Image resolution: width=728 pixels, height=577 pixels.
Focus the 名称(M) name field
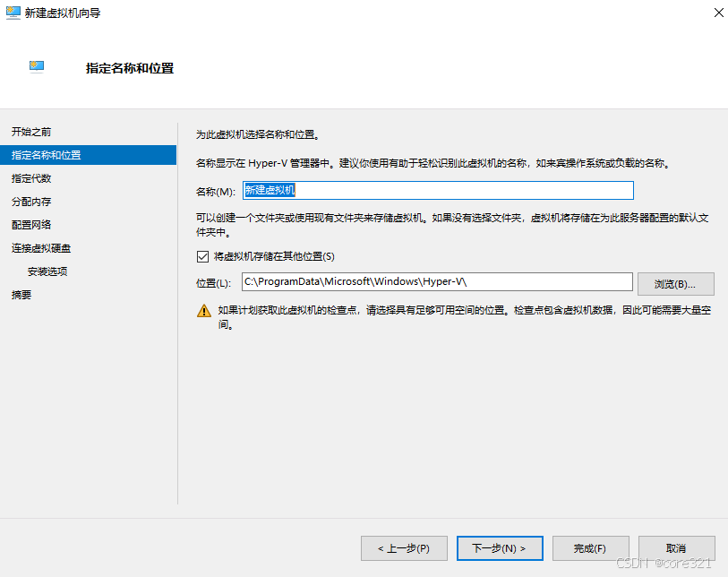438,191
